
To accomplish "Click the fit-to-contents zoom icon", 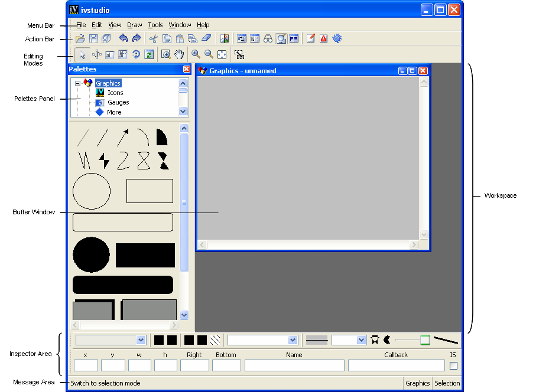I will 222,55.
